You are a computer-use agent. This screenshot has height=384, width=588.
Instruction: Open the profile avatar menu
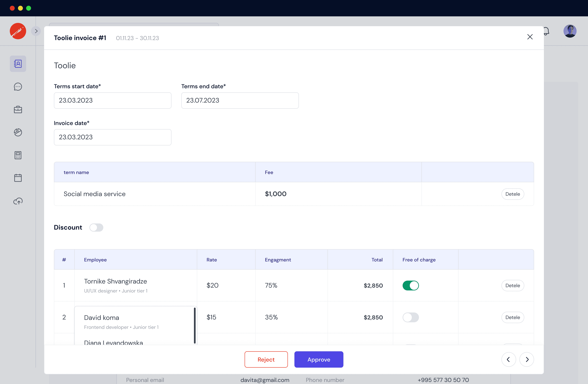[x=570, y=31]
